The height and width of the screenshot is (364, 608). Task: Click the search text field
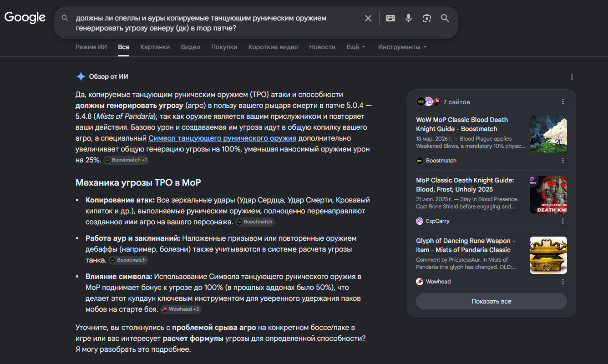(x=215, y=23)
